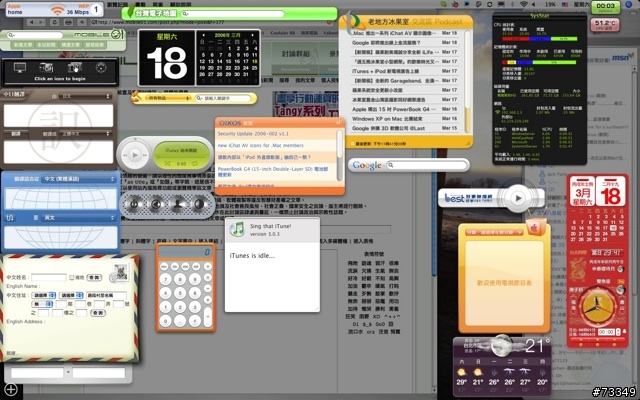Click the mobile01 logo in green widget

pos(98,35)
